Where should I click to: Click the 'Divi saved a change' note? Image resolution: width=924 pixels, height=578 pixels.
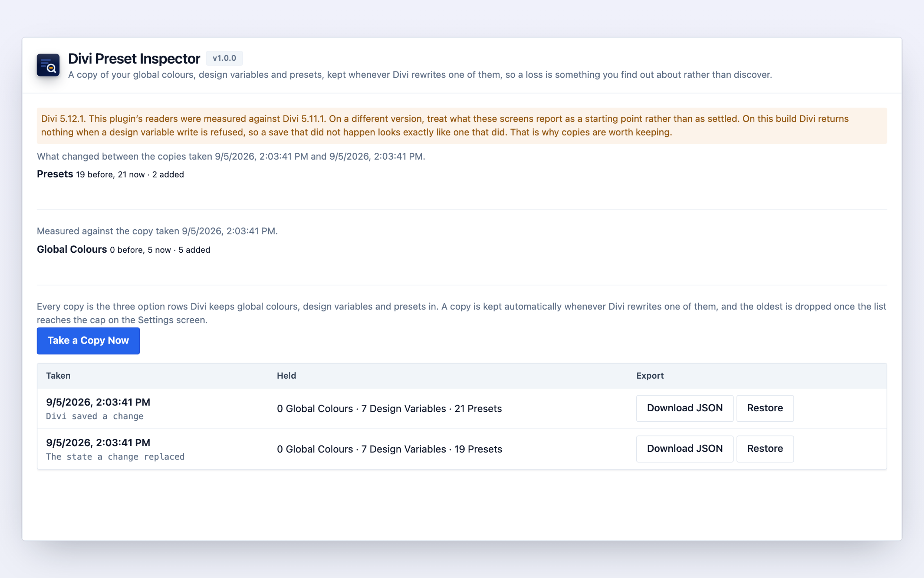pos(95,416)
